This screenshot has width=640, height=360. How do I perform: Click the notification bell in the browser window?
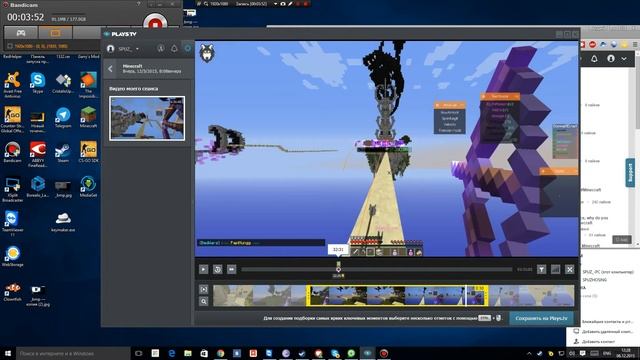pos(594,59)
